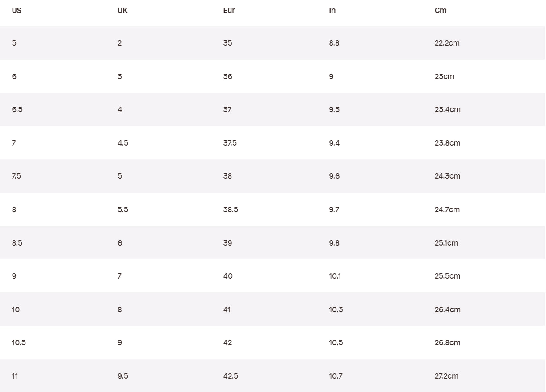Select US size 5 cell
546x392 pixels.
(14, 43)
